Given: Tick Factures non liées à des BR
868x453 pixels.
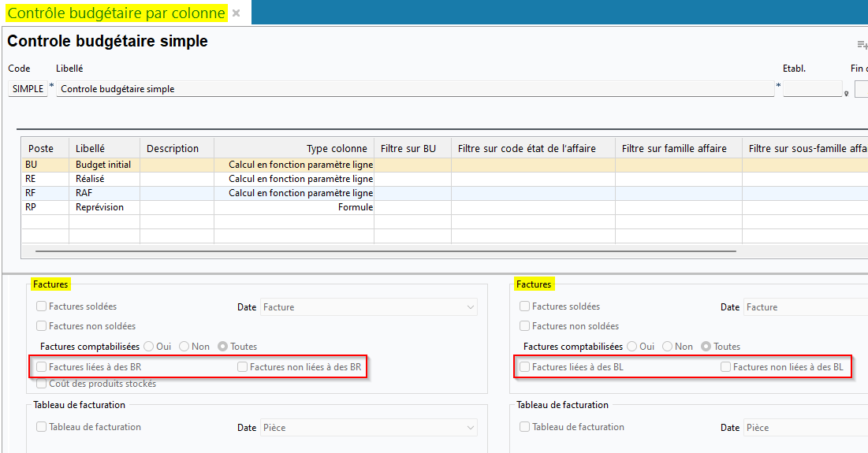Looking at the screenshot, I should coord(243,367).
